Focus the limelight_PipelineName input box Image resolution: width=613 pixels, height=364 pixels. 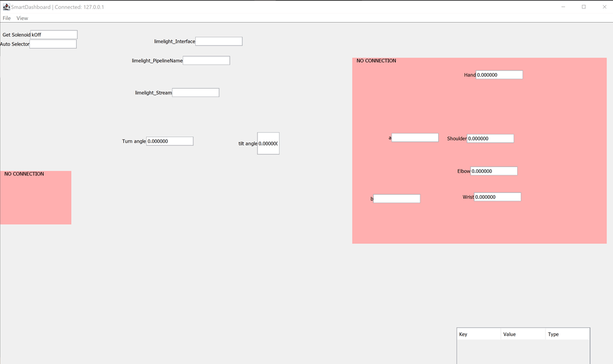[x=206, y=60]
